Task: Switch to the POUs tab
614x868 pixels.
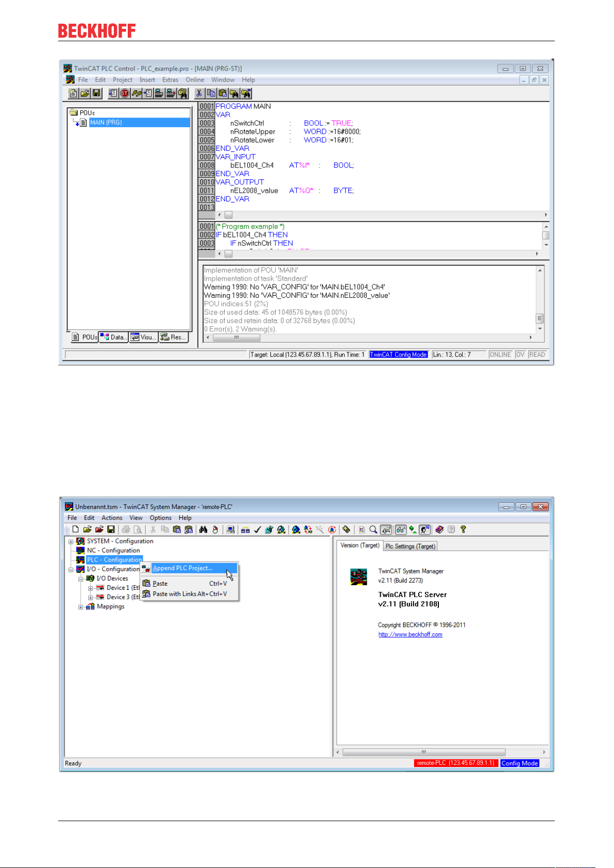Action: [x=84, y=337]
